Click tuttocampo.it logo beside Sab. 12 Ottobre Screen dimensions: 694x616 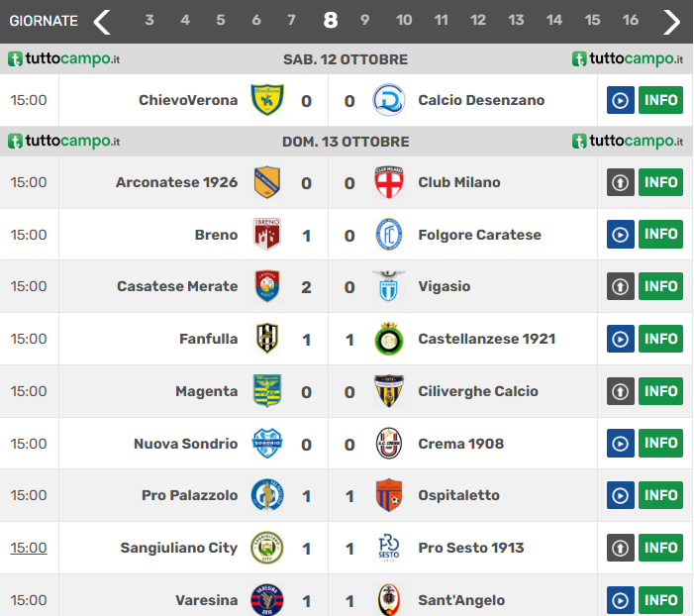pyautogui.click(x=63, y=59)
